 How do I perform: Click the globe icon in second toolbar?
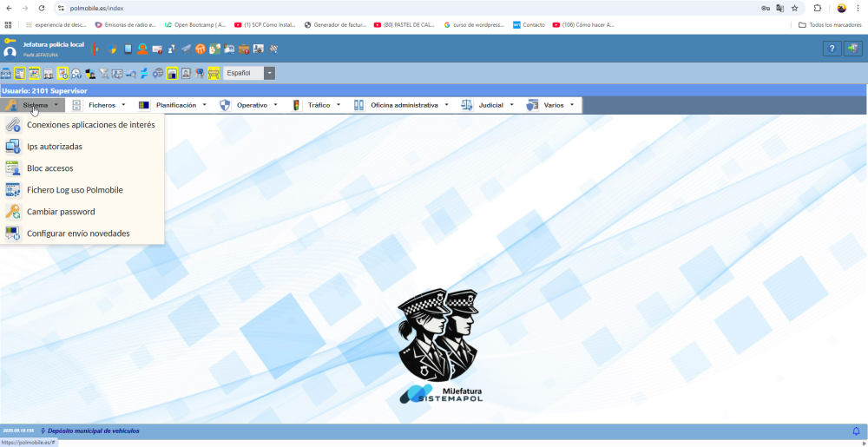point(158,74)
